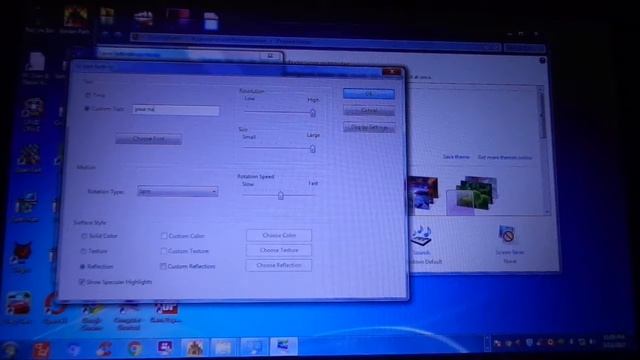Click the help icon in Personalization window
This screenshot has width=640, height=360.
(542, 60)
